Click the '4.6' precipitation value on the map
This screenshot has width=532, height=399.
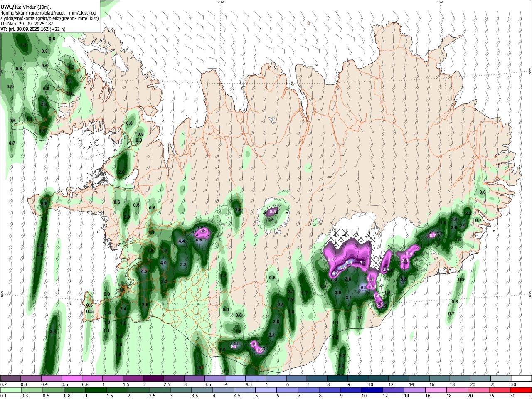pos(335,273)
